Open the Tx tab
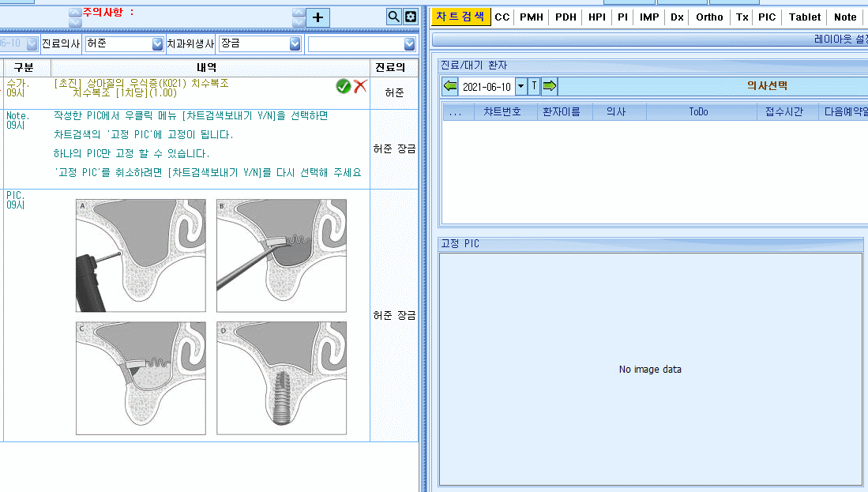Viewport: 868px width, 492px height. [742, 17]
